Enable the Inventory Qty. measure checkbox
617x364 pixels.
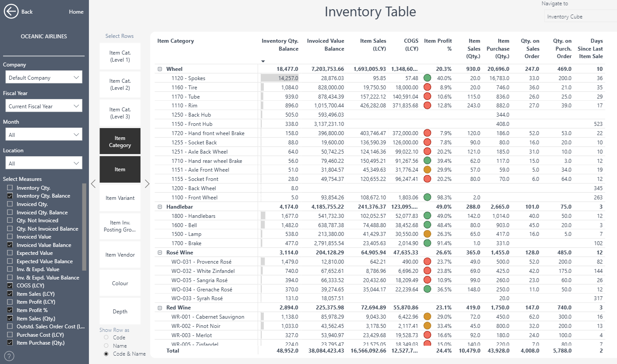(x=10, y=188)
